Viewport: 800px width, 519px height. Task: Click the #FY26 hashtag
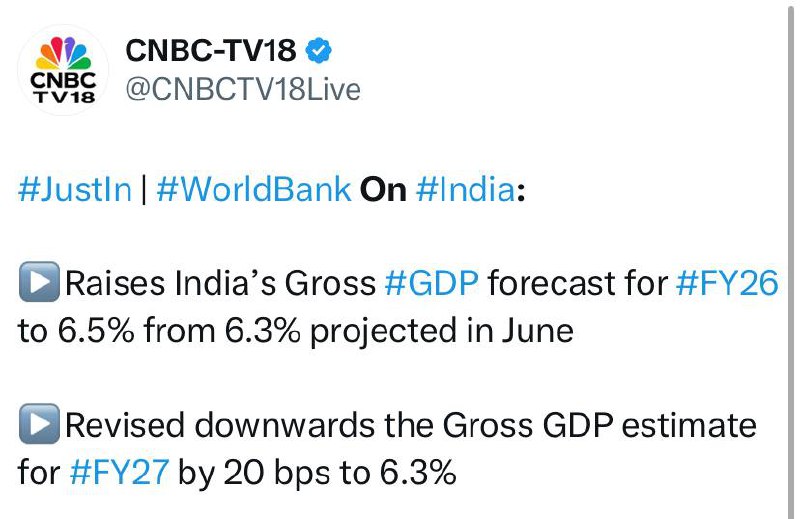[727, 284]
